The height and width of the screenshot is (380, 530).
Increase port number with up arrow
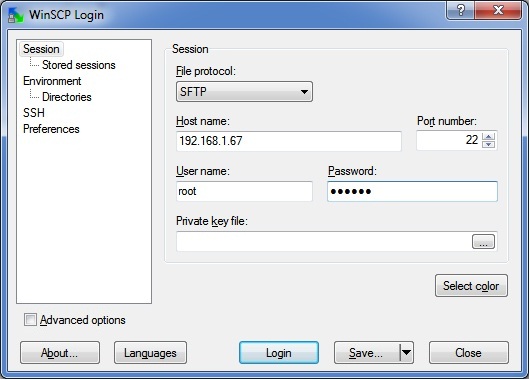[x=488, y=137]
